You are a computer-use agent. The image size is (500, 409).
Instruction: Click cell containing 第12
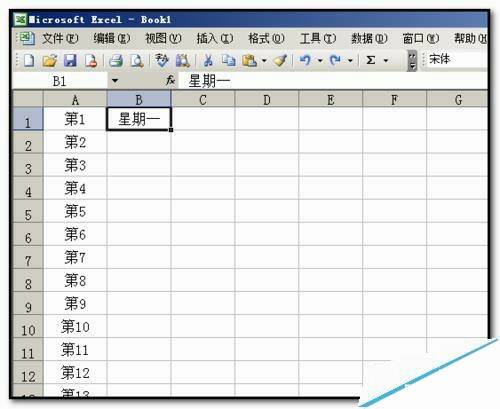point(75,372)
